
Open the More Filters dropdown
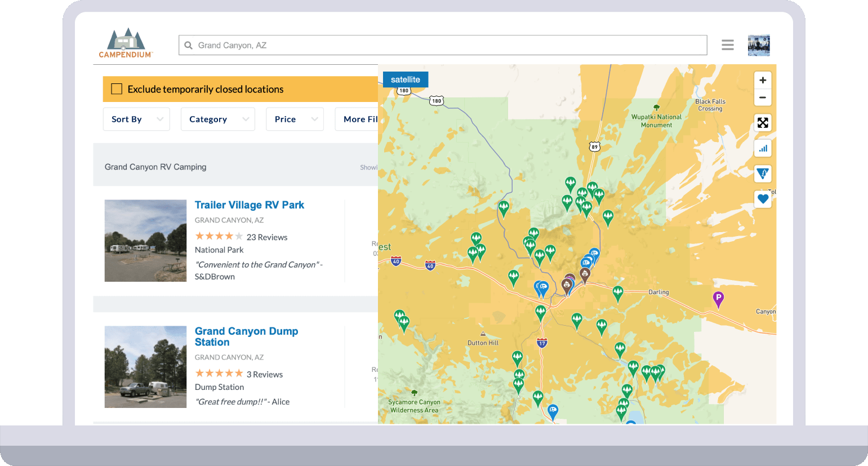coord(357,119)
